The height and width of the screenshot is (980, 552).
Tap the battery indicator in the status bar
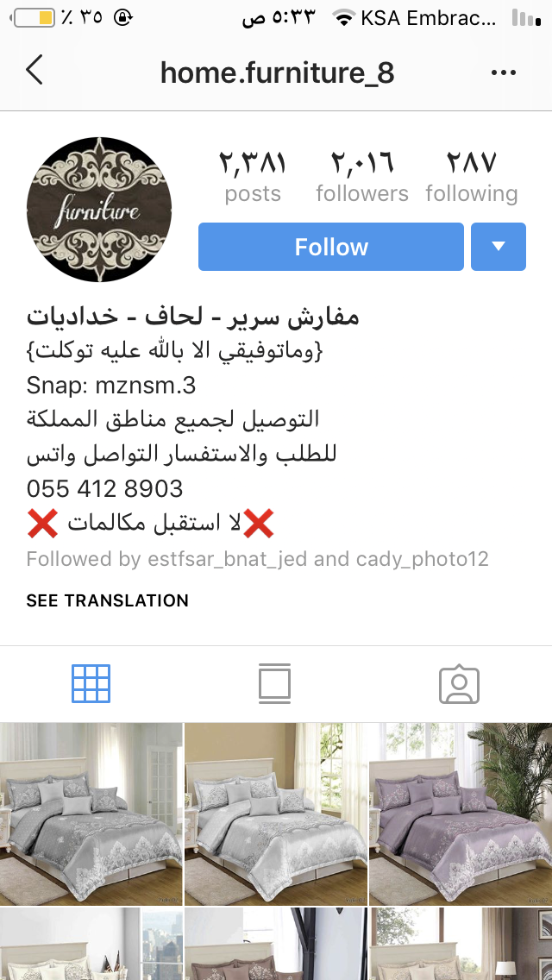point(34,18)
